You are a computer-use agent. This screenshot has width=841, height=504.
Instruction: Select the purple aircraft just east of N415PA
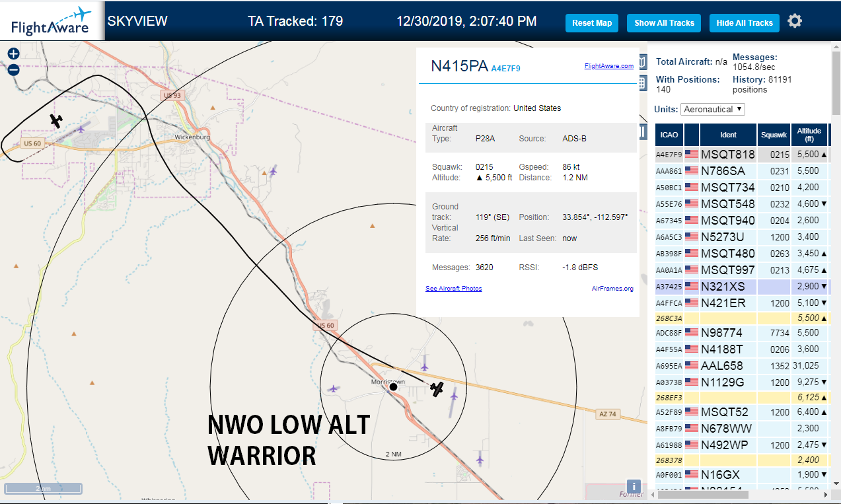click(x=454, y=395)
